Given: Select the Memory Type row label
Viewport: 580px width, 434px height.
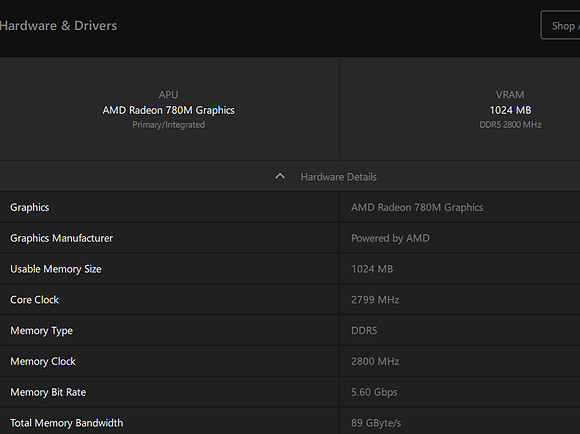Looking at the screenshot, I should 41,331.
